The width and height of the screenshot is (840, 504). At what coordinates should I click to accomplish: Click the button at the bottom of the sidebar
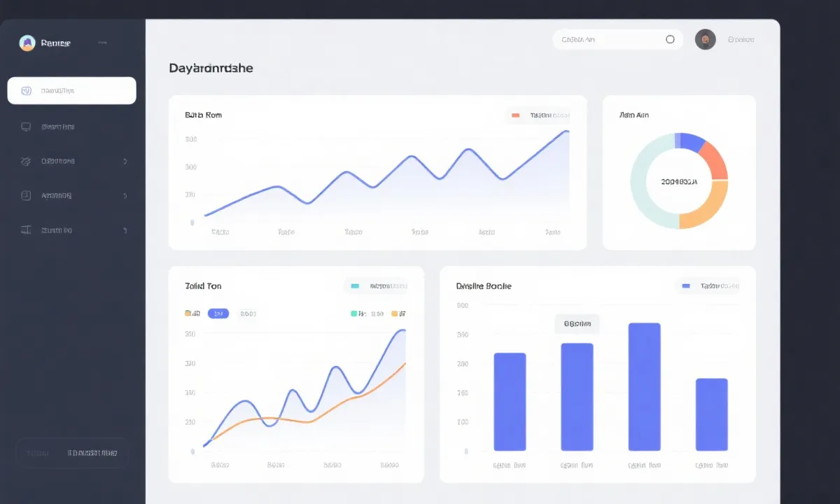pyautogui.click(x=72, y=453)
